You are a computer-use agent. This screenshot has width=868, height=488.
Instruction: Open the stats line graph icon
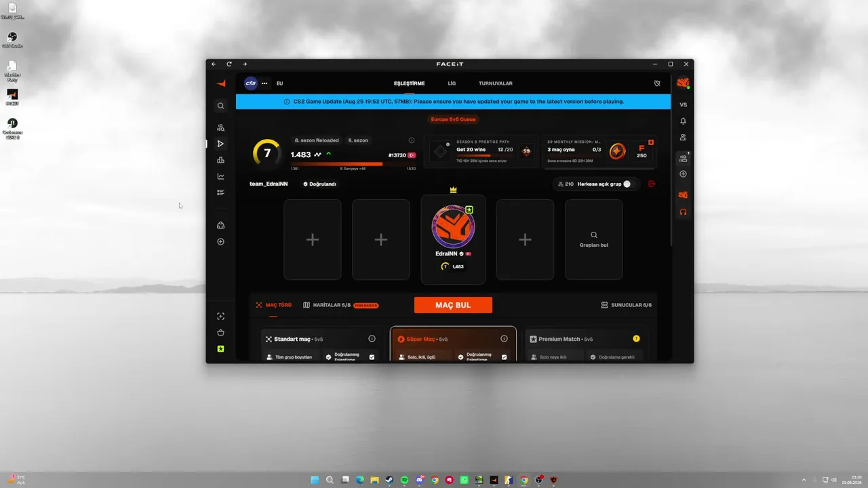(220, 176)
